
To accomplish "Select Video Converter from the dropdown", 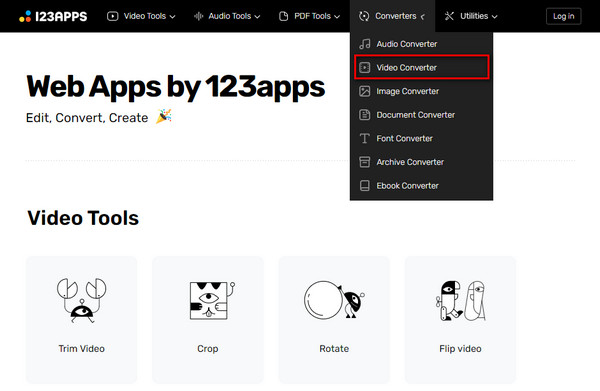I will [x=421, y=68].
